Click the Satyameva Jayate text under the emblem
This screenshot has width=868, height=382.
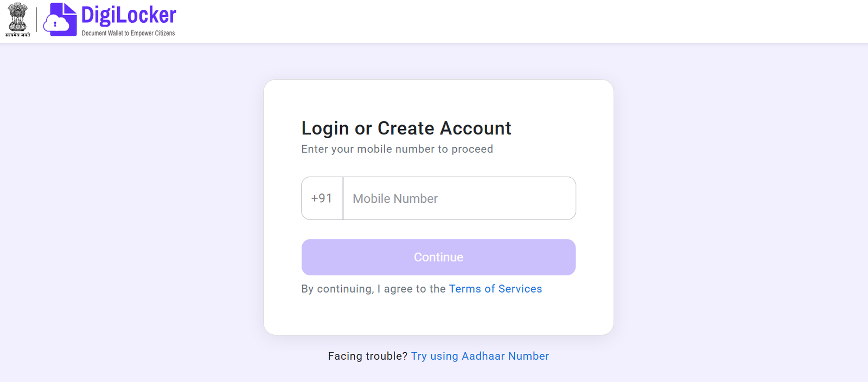[x=17, y=35]
